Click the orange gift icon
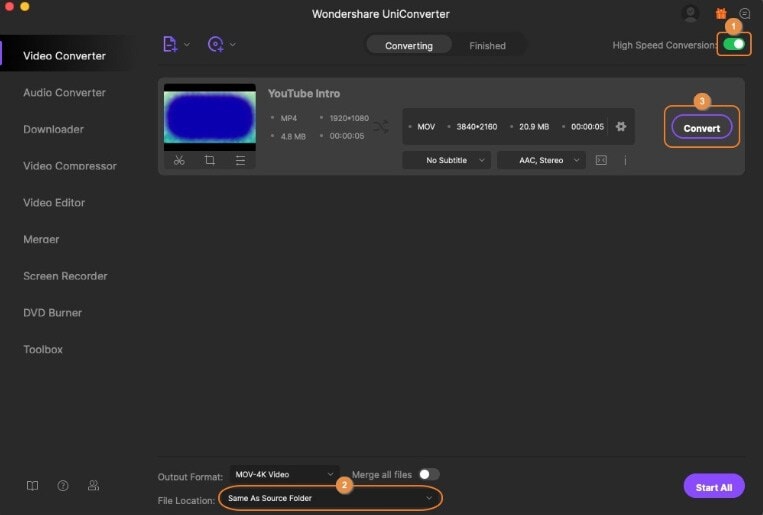Screen dimensions: 763x515 (x=721, y=14)
